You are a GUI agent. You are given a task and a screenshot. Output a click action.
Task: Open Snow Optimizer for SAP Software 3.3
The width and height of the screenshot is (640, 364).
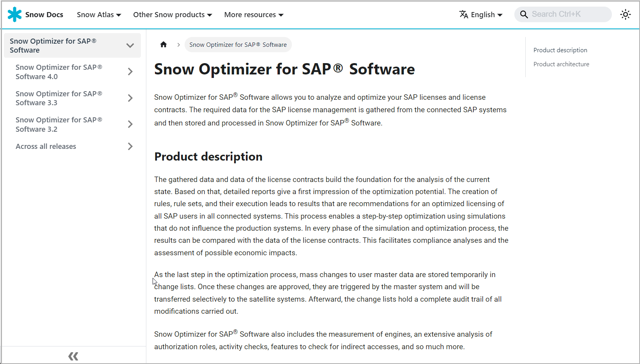pos(59,98)
